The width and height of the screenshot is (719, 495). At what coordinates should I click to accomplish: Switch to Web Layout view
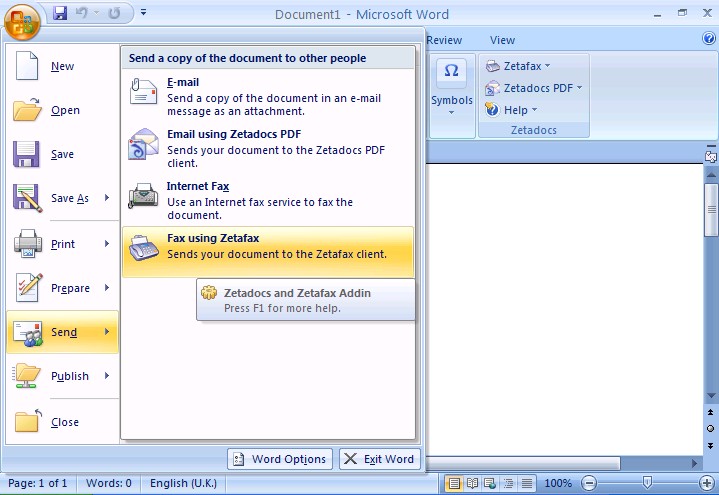pyautogui.click(x=490, y=483)
